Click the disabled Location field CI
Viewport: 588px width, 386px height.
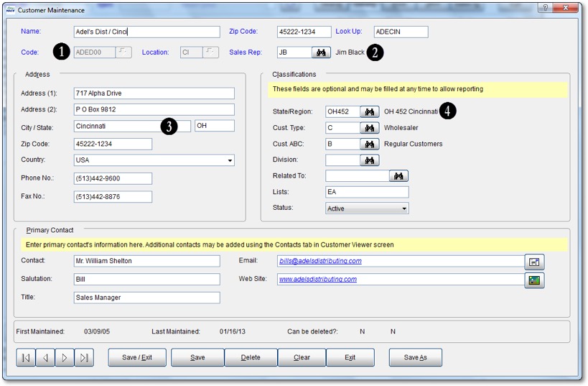(x=192, y=52)
